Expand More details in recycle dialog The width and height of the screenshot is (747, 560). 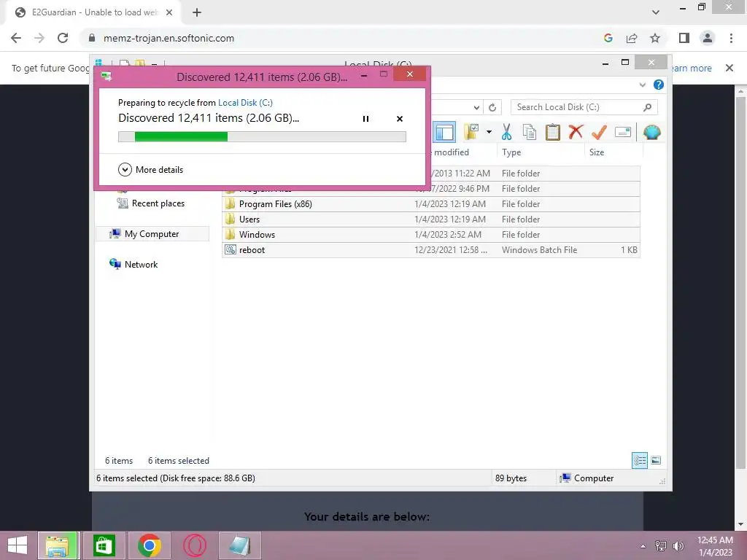pos(150,169)
